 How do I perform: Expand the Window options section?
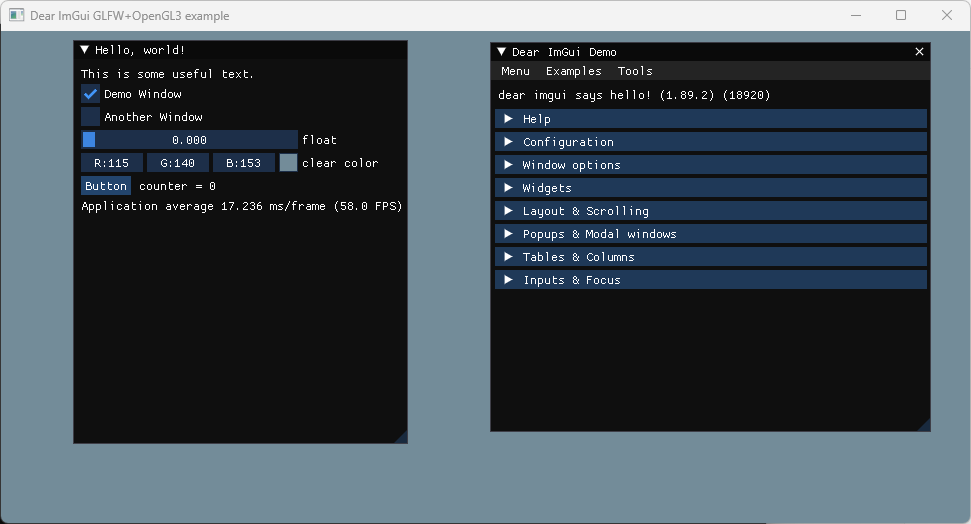pyautogui.click(x=711, y=165)
